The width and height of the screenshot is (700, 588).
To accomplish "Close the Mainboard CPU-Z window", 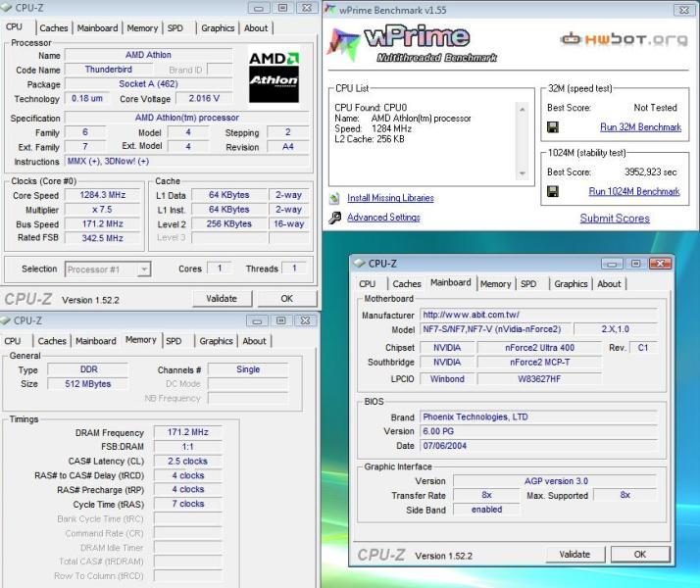I will [660, 264].
